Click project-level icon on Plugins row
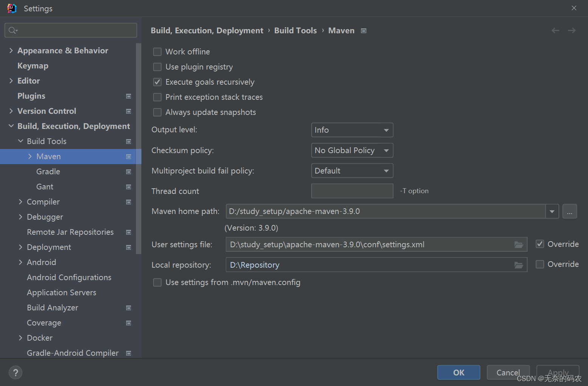588x386 pixels. coord(128,96)
